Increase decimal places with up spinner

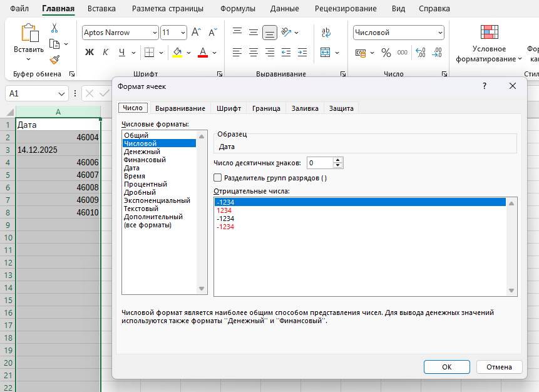338,160
